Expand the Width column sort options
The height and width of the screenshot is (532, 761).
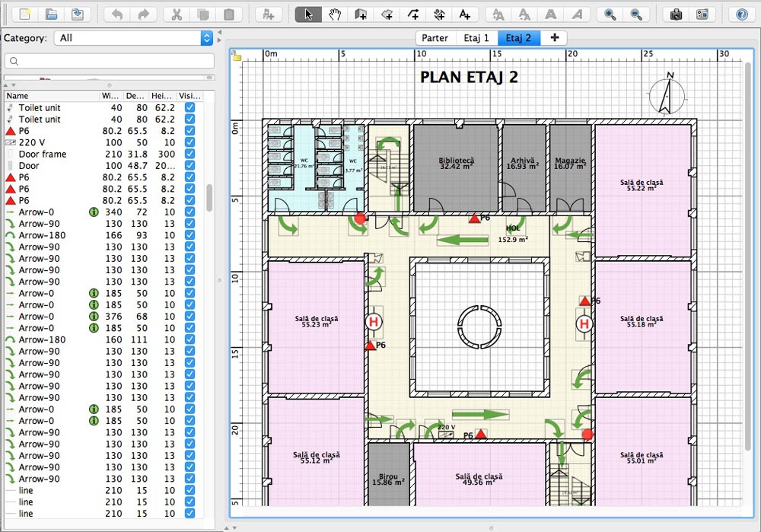(109, 95)
